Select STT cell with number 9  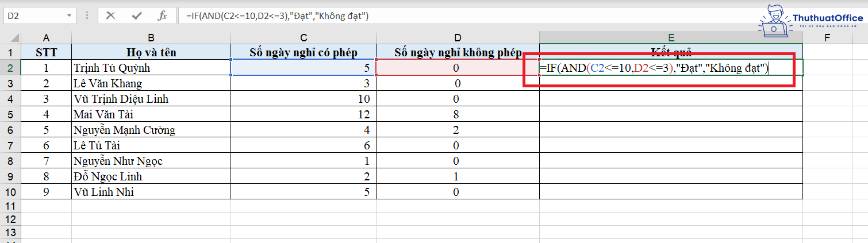[46, 192]
